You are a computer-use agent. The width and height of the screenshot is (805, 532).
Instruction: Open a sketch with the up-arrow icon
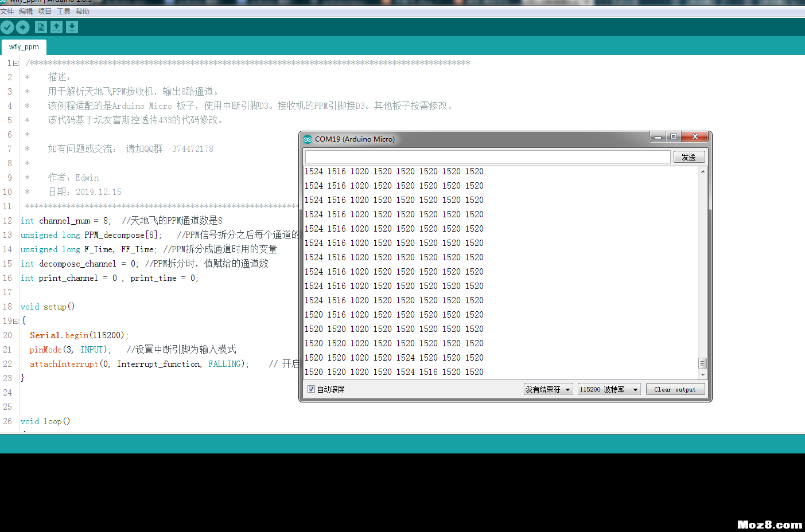point(56,27)
